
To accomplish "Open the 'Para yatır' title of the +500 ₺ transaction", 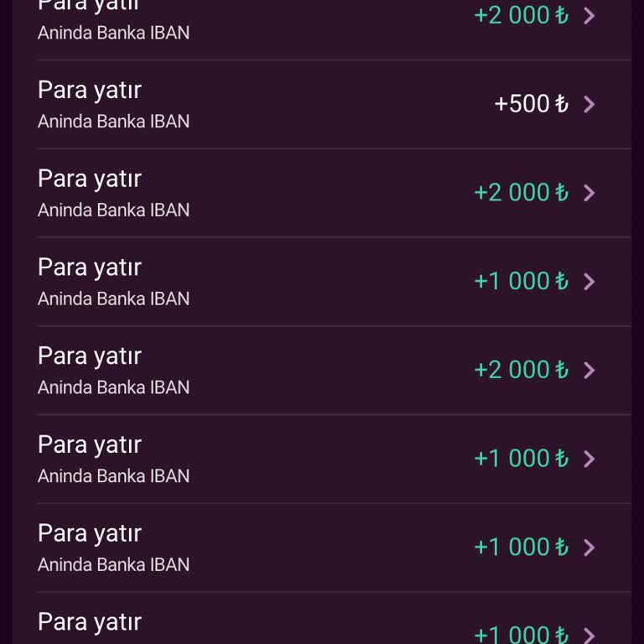I will click(90, 91).
